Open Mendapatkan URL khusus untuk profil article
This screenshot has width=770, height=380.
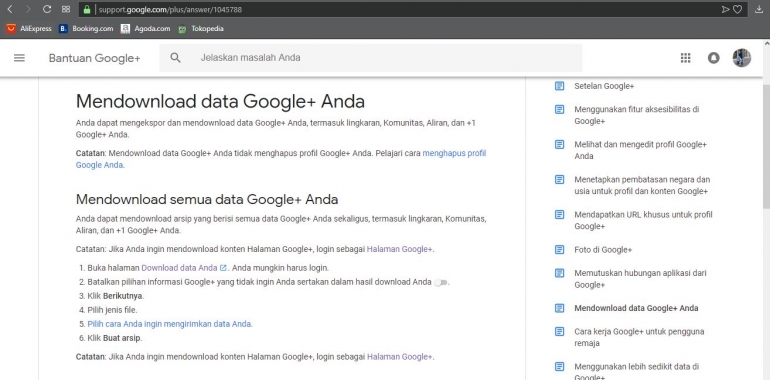click(643, 220)
